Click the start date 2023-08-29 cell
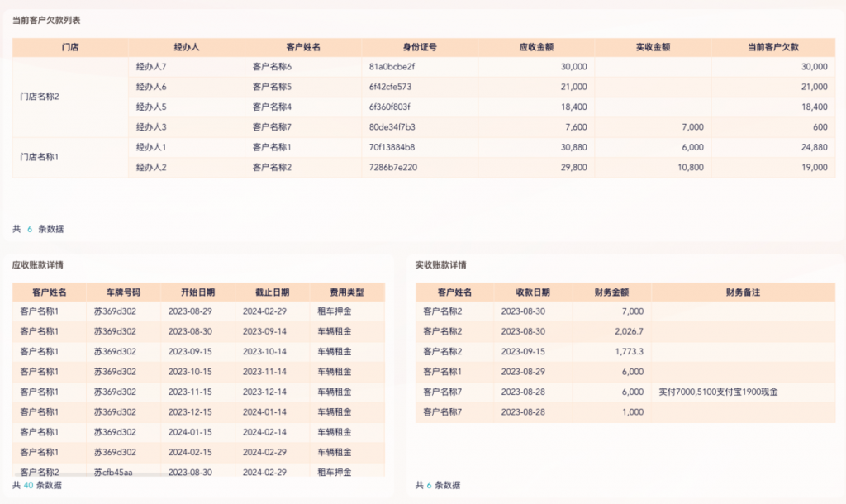 pos(190,311)
